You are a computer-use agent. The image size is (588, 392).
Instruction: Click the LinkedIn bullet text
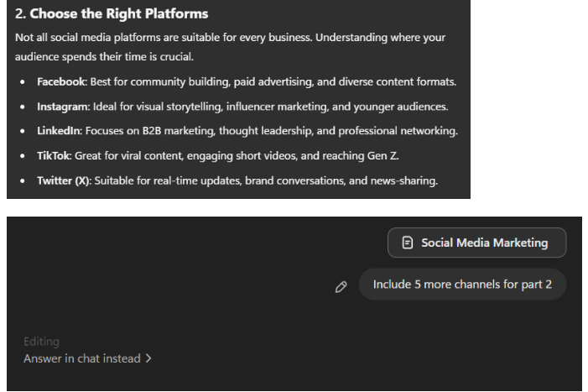point(247,131)
